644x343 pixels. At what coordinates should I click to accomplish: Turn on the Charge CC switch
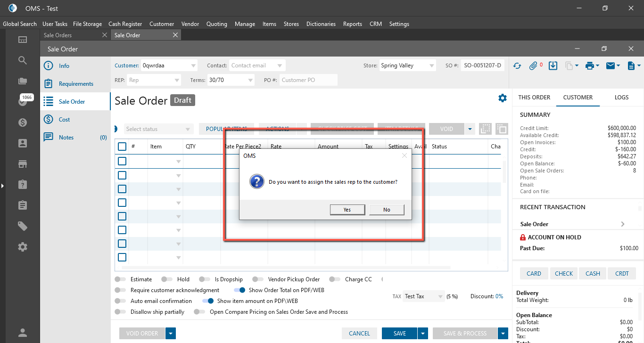335,279
